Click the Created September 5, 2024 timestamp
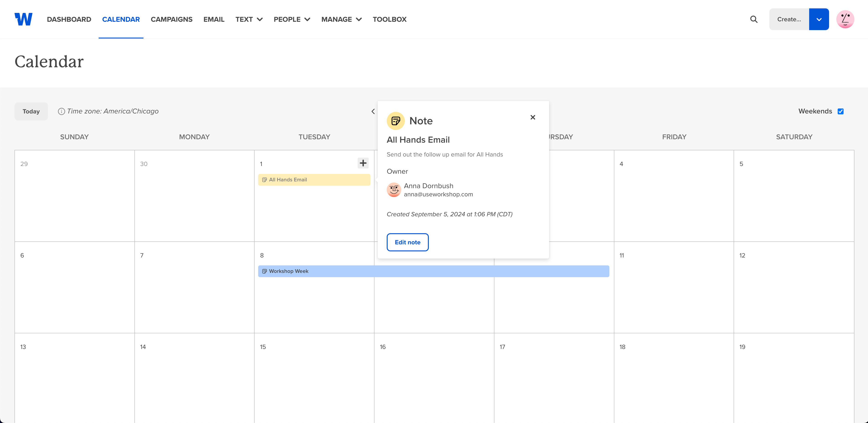 [449, 214]
